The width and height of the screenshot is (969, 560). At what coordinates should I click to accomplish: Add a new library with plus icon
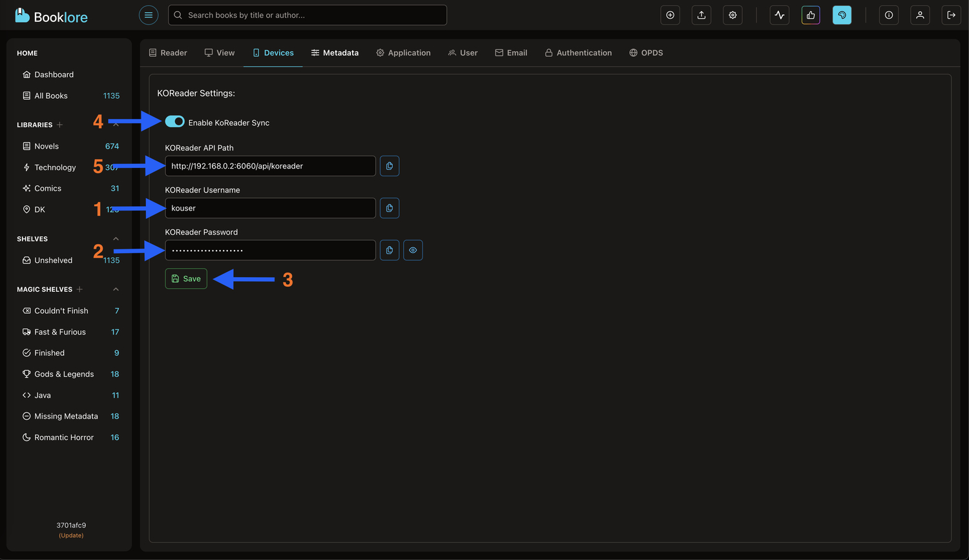coord(59,125)
